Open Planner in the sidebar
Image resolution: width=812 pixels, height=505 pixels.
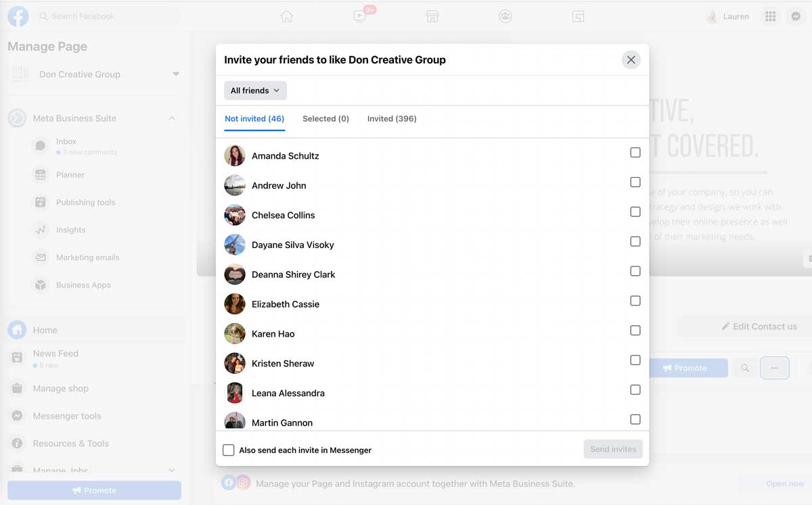point(70,174)
